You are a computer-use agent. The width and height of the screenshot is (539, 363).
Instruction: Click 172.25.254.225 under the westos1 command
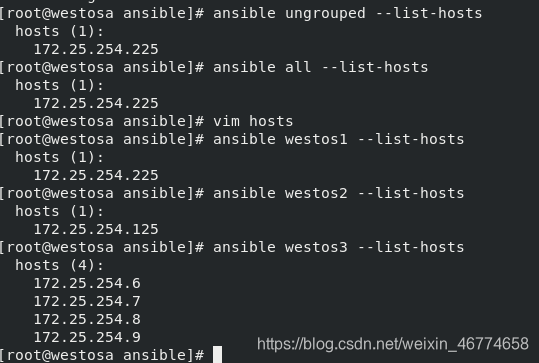[x=96, y=175]
